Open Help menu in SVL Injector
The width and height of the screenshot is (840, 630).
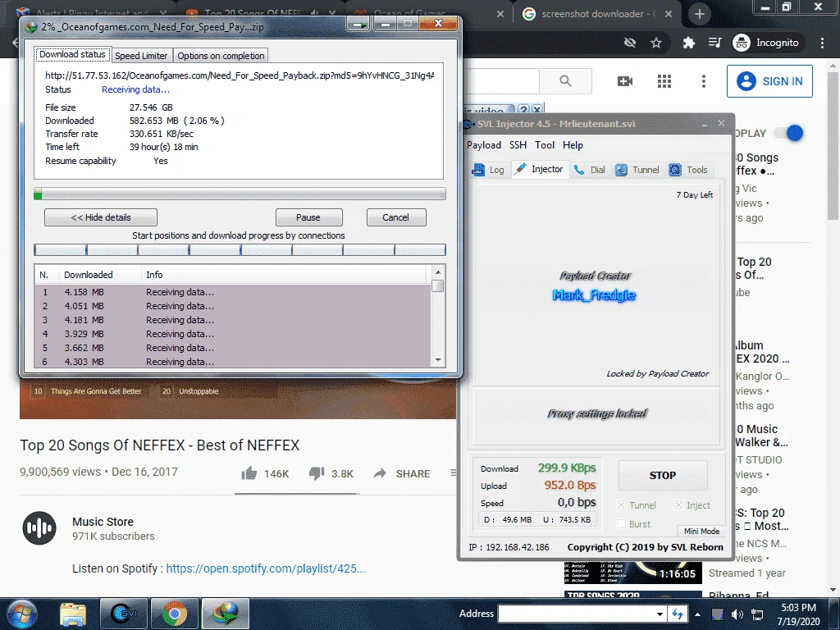click(x=573, y=145)
